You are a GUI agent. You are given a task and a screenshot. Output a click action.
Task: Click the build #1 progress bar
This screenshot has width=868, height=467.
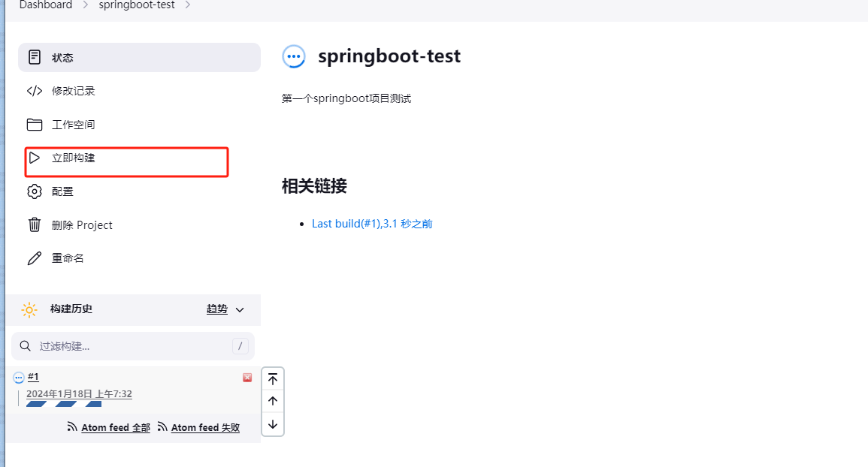tap(64, 404)
